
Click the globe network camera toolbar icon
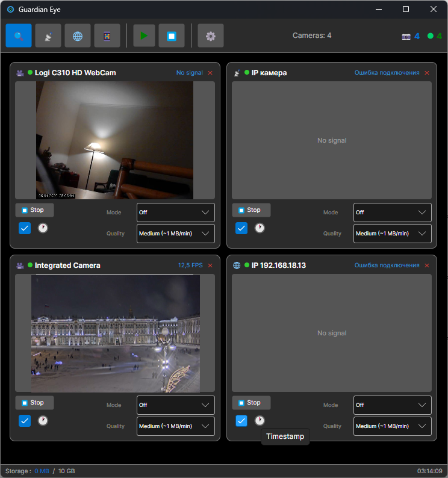tap(78, 36)
